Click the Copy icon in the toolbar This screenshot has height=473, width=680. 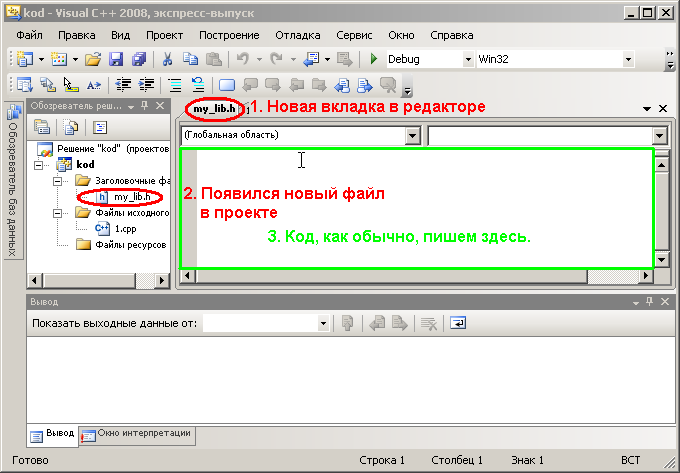click(190, 59)
